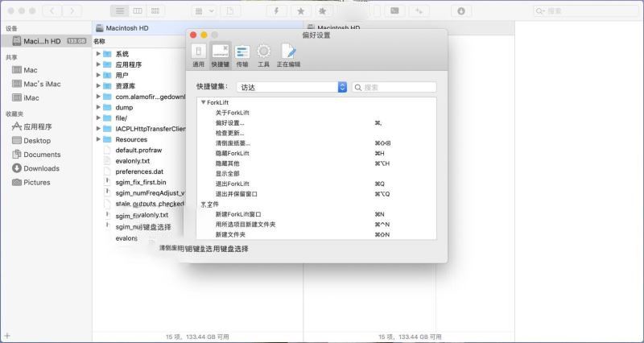This screenshot has height=343, width=644.
Task: Switch to column view in the toolbar
Action: [138, 11]
